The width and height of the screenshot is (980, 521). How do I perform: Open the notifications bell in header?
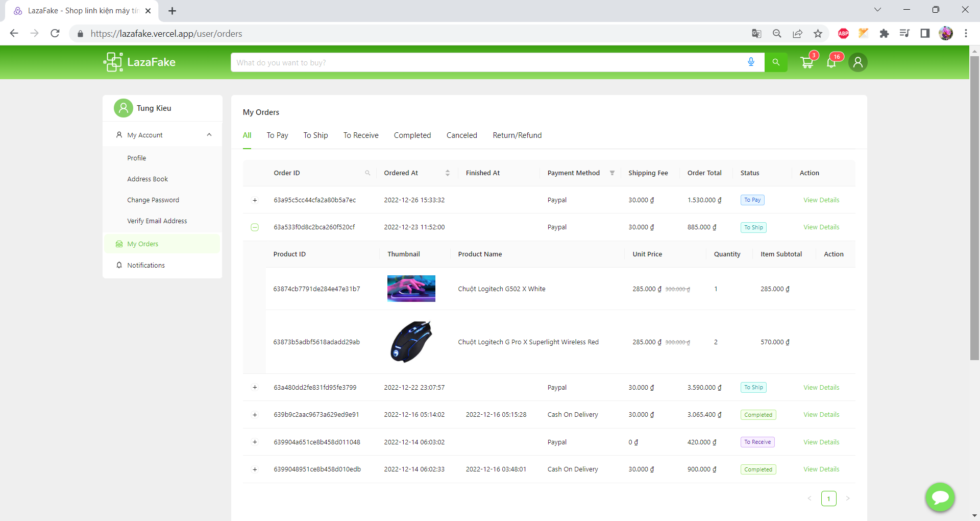coord(831,62)
